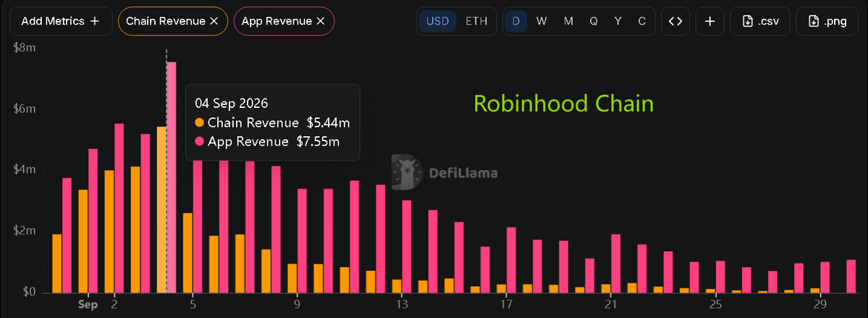Screen dimensions: 868x318
Task: Select monthly M interval
Action: click(568, 21)
